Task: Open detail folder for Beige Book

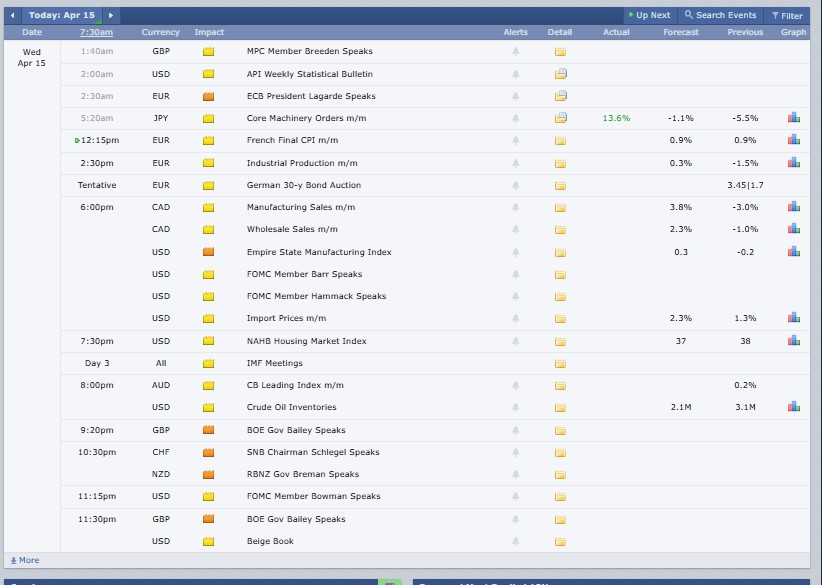Action: [560, 541]
